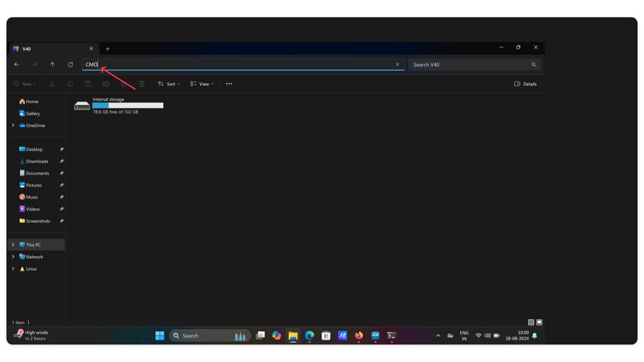Open notifications bell icon
644x362 pixels.
[535, 336]
